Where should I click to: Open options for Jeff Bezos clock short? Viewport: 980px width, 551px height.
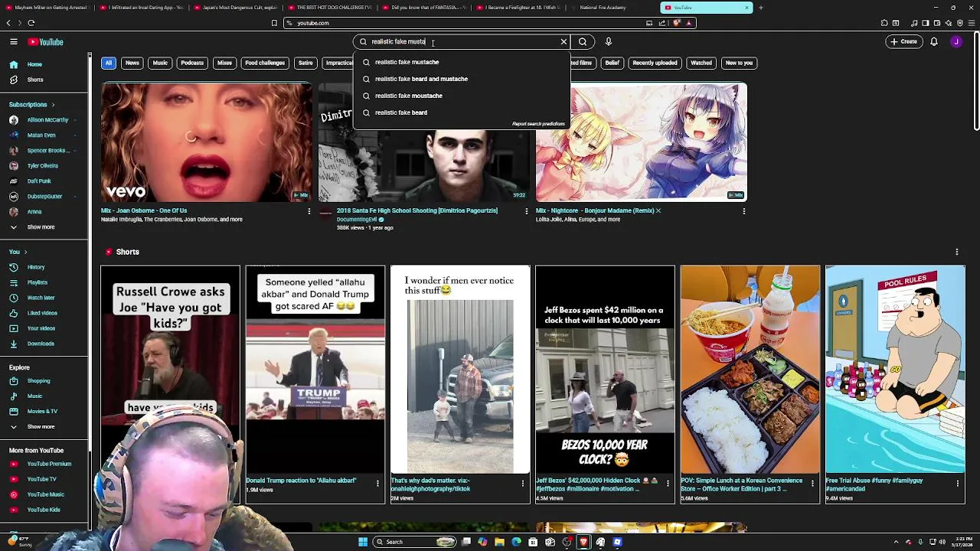(x=668, y=483)
